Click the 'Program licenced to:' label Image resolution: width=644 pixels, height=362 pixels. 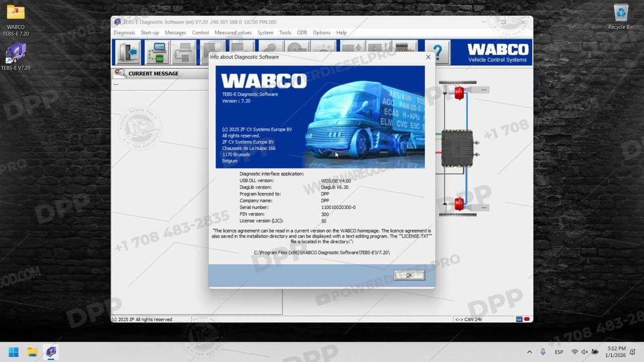tap(260, 194)
